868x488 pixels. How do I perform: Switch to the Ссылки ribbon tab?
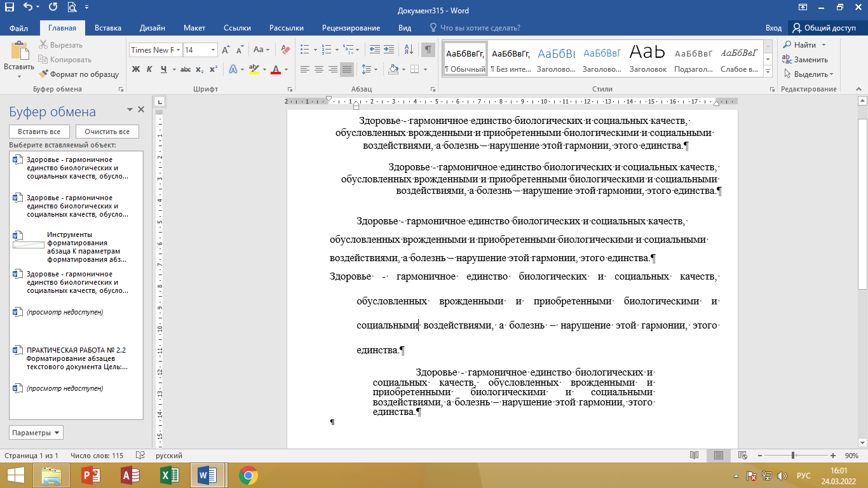237,28
